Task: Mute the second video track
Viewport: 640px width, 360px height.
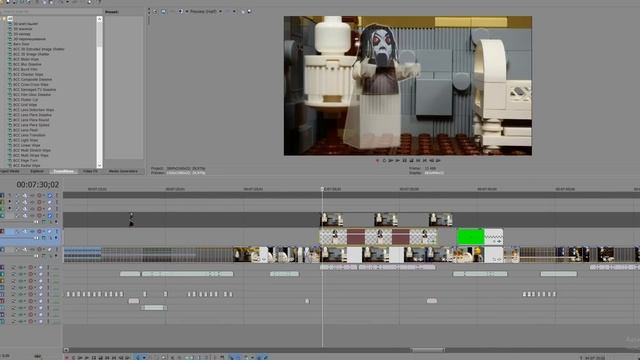Action: pos(49,202)
